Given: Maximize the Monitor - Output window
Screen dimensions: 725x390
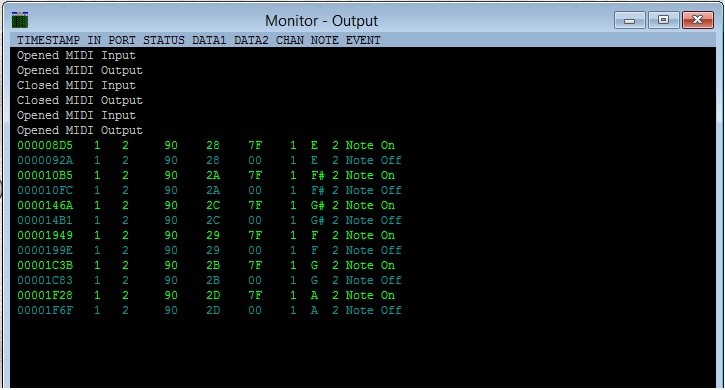Looking at the screenshot, I should click(x=664, y=20).
